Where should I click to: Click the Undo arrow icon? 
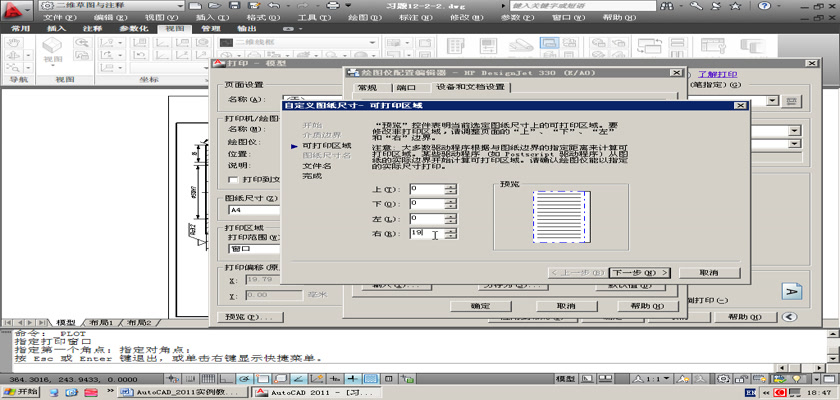coord(273,6)
